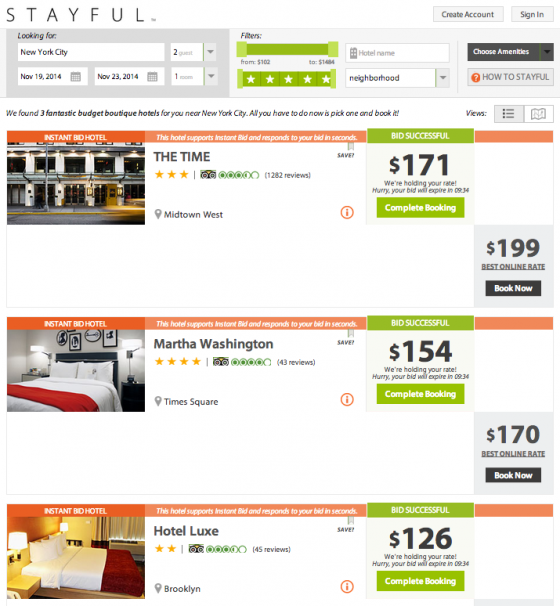
Task: Switch to list view icon
Action: tap(509, 114)
